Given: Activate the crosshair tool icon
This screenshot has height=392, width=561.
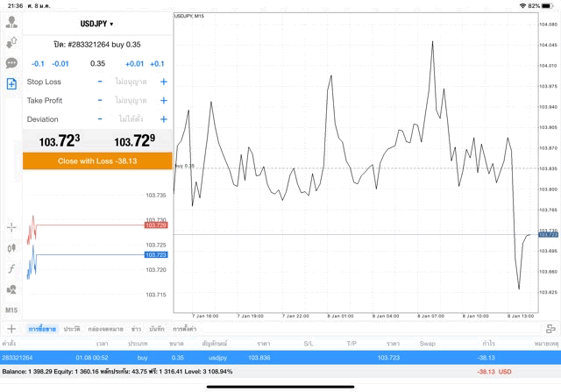Looking at the screenshot, I should (11, 227).
